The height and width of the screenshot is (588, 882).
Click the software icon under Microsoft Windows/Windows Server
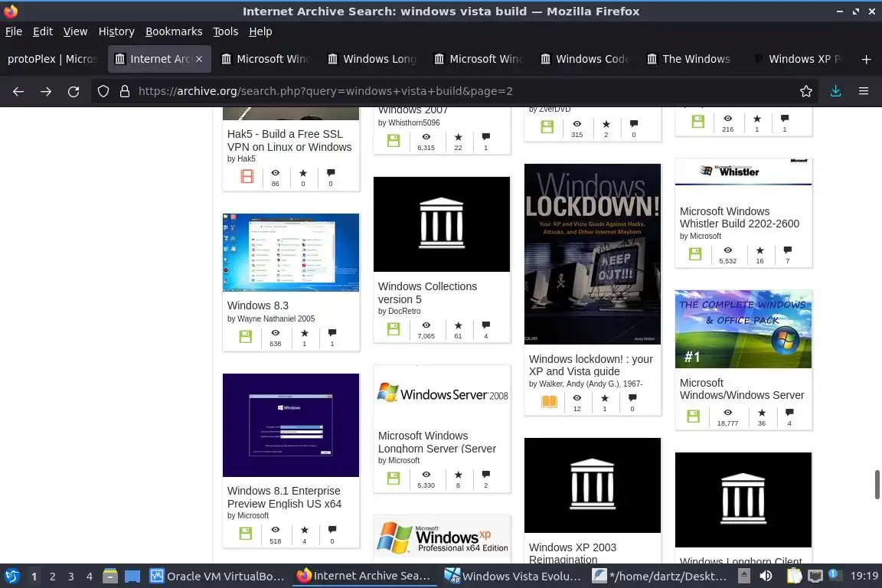pyautogui.click(x=694, y=416)
